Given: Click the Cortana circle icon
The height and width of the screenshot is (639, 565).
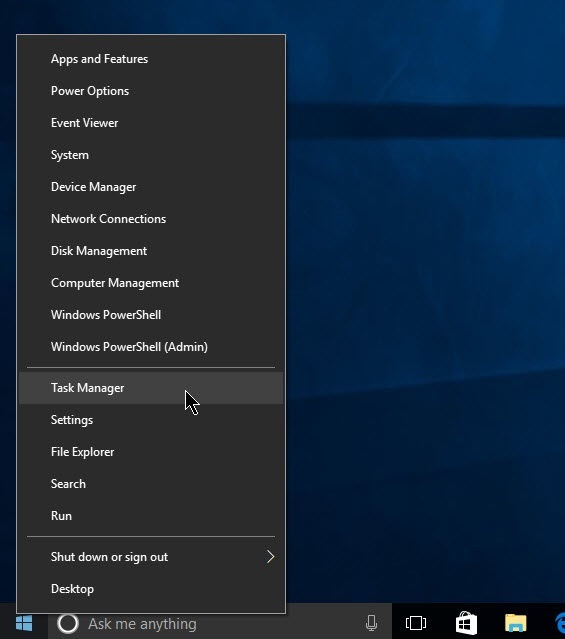Looking at the screenshot, I should 68,624.
